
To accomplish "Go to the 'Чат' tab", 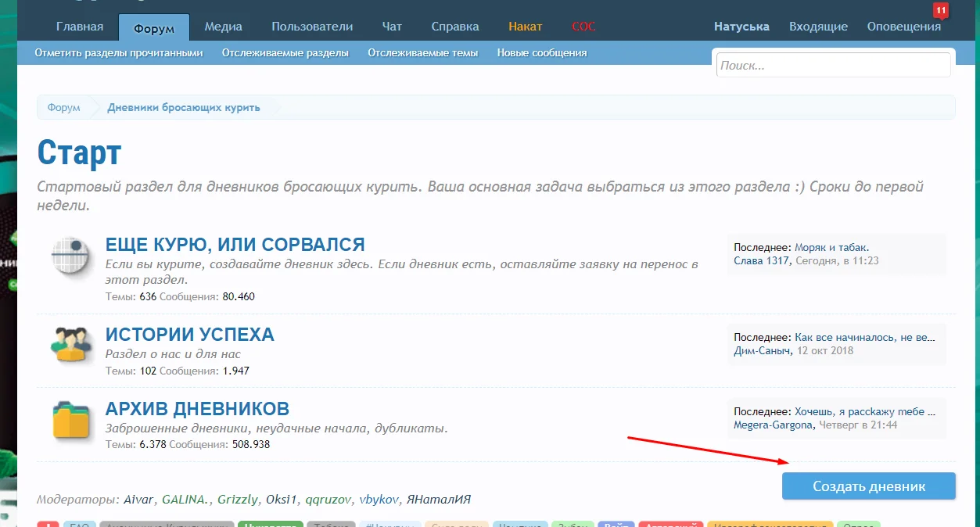I will tap(392, 27).
